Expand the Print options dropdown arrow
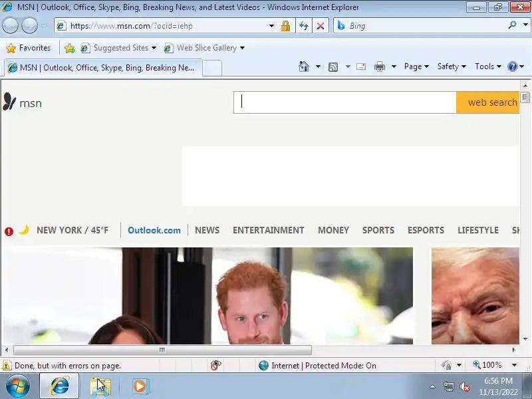Image resolution: width=532 pixels, height=399 pixels. [x=394, y=66]
